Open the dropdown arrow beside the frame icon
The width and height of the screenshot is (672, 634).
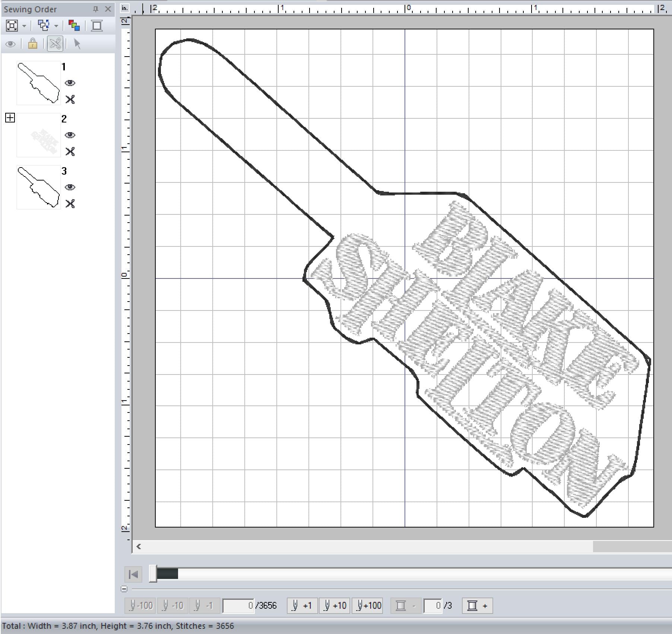[x=24, y=26]
